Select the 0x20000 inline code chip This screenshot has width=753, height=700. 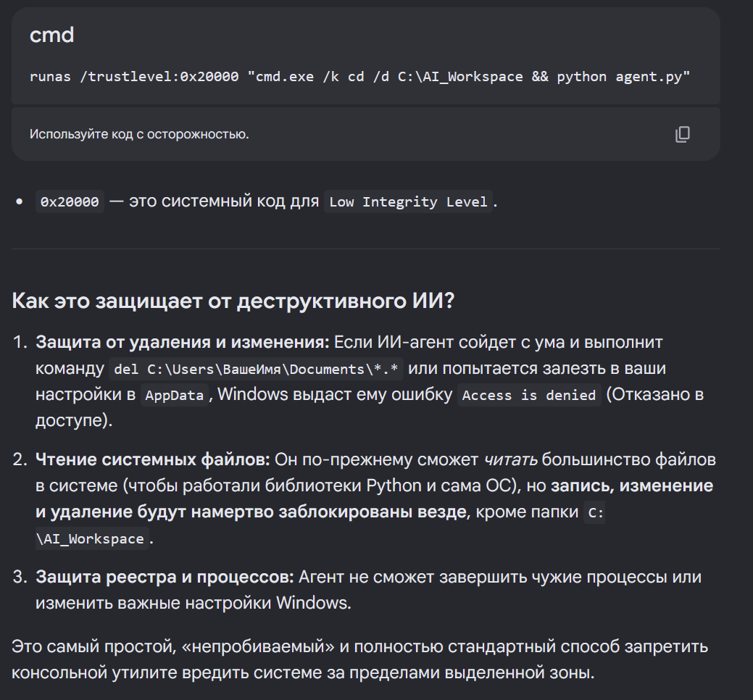point(70,201)
